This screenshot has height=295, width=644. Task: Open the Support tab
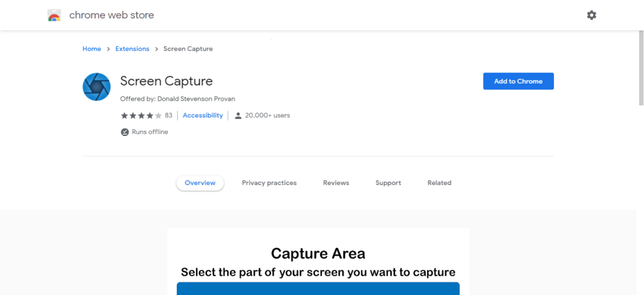click(388, 183)
